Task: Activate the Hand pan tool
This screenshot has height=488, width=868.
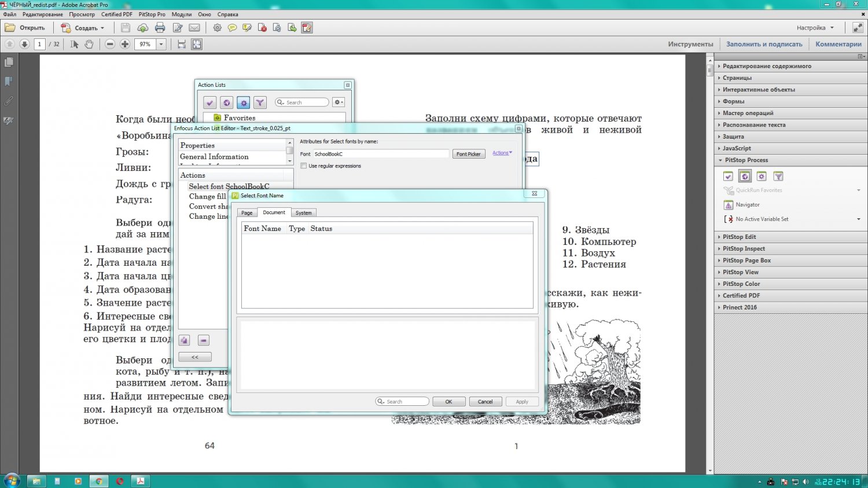Action: click(x=89, y=44)
